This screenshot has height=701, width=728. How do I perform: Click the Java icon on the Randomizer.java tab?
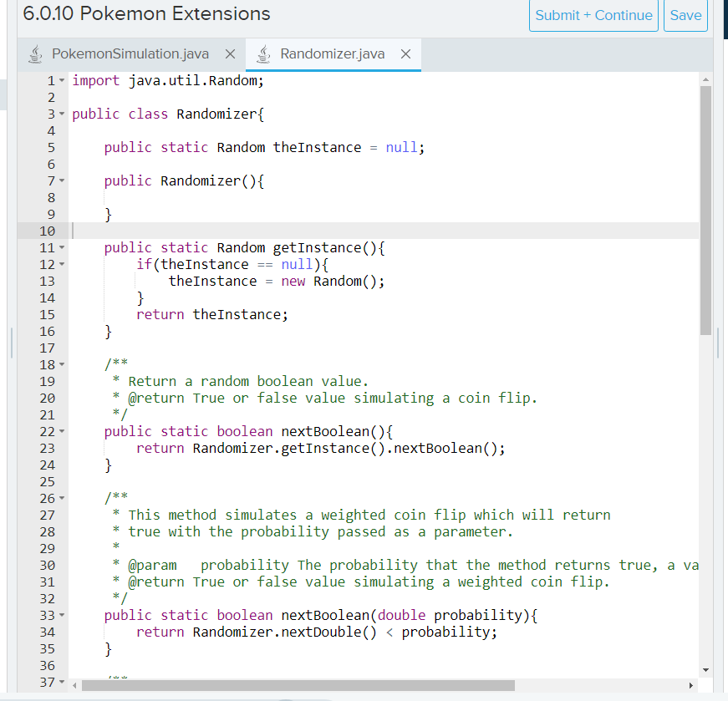click(263, 53)
